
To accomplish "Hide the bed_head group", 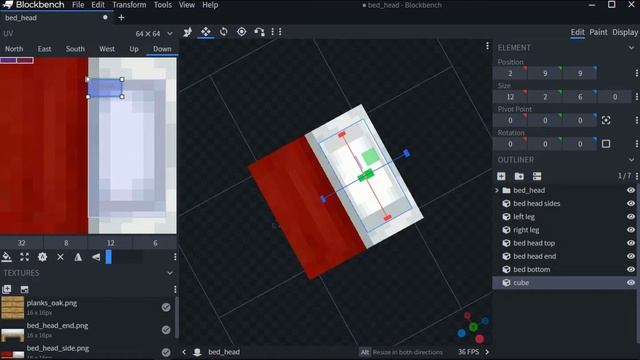I will 631,190.
